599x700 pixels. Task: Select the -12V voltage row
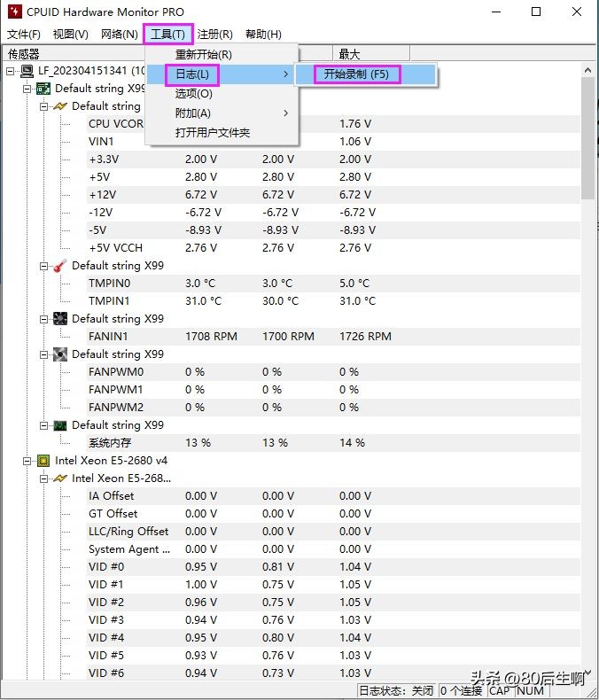click(334, 213)
